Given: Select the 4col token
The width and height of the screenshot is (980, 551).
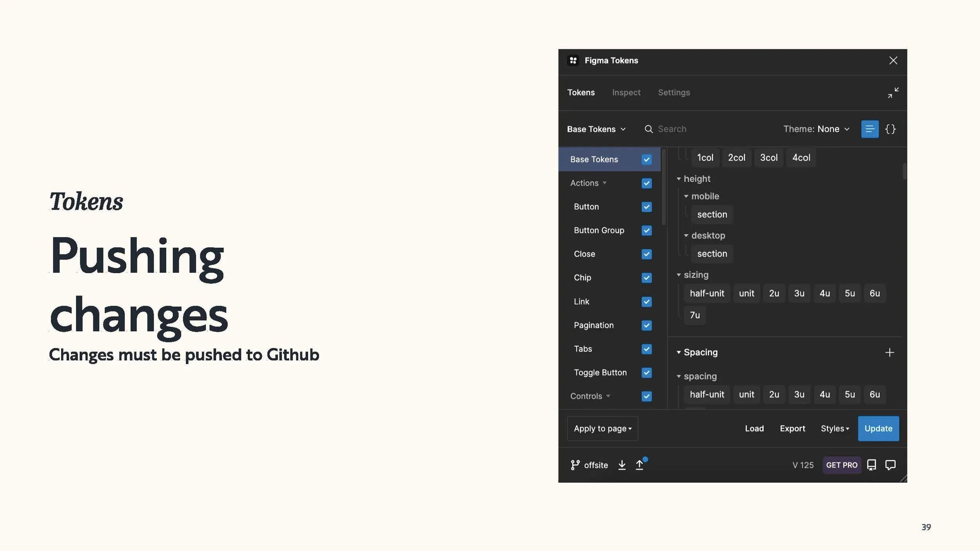Looking at the screenshot, I should 801,158.
